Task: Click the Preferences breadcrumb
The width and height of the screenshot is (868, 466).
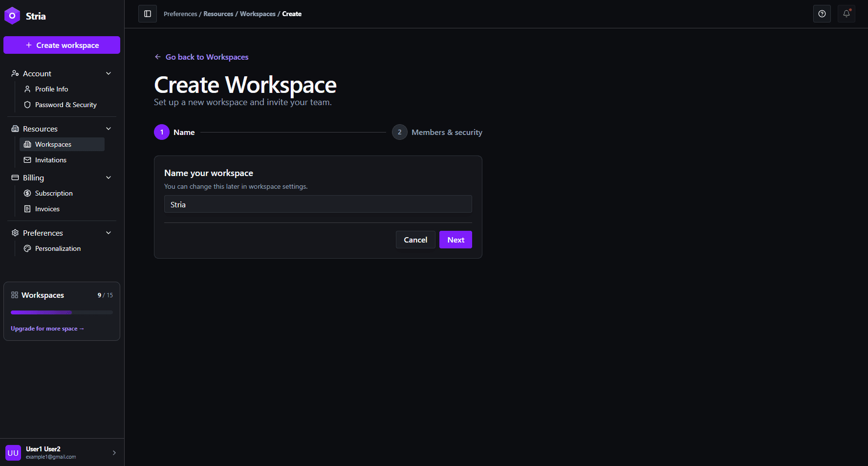Action: [x=180, y=14]
